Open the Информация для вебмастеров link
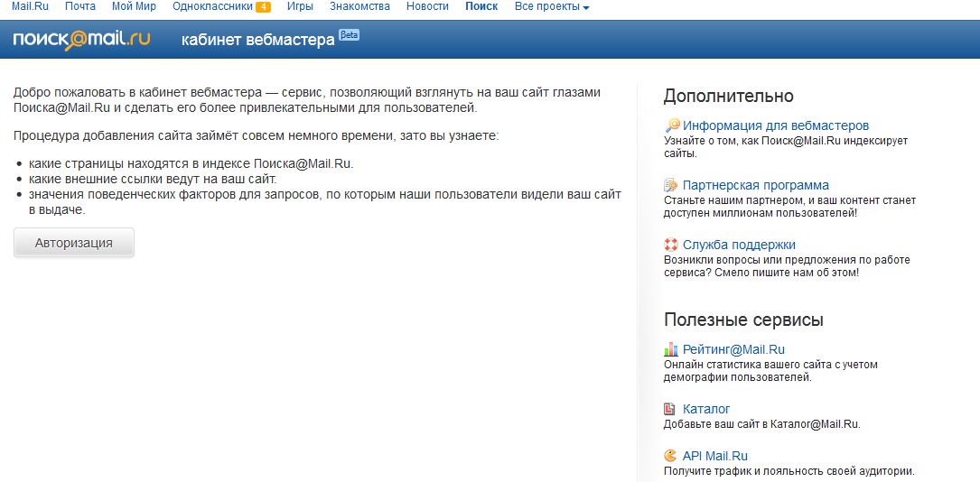980x482 pixels. tap(776, 125)
